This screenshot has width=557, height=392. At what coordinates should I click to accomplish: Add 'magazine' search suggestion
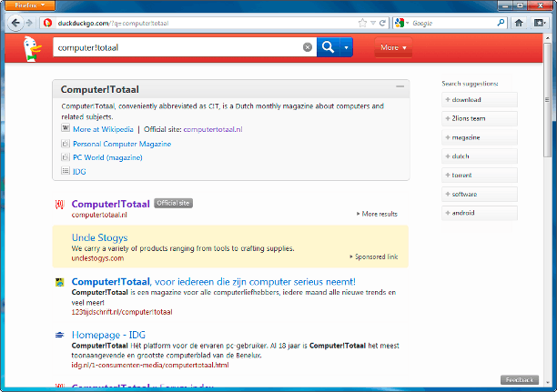(x=480, y=137)
